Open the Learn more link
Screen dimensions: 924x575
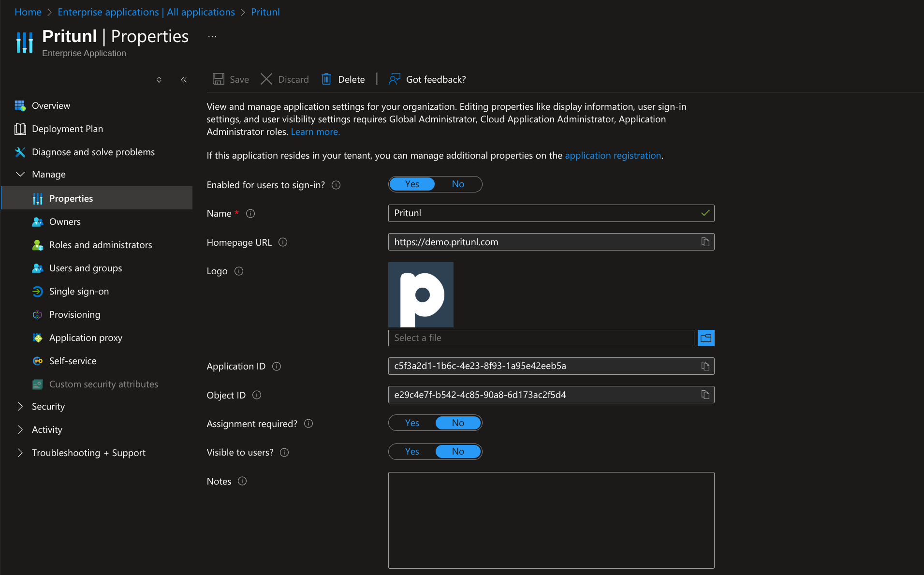[x=315, y=132]
